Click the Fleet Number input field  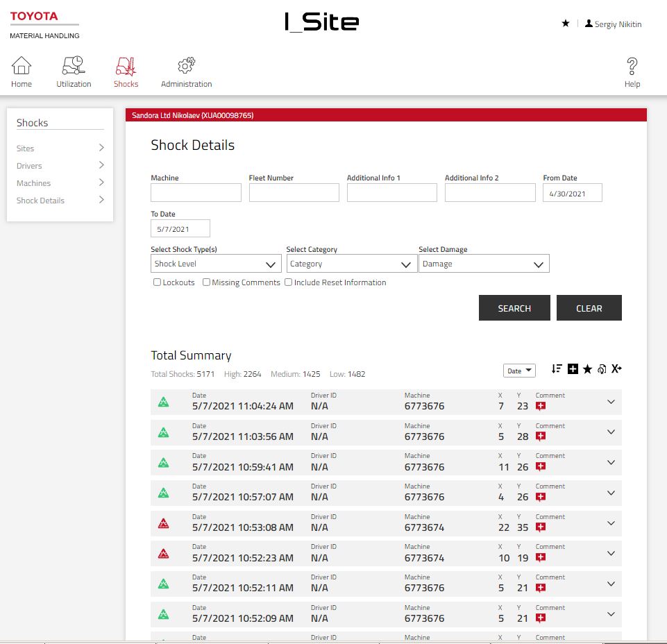click(x=294, y=193)
